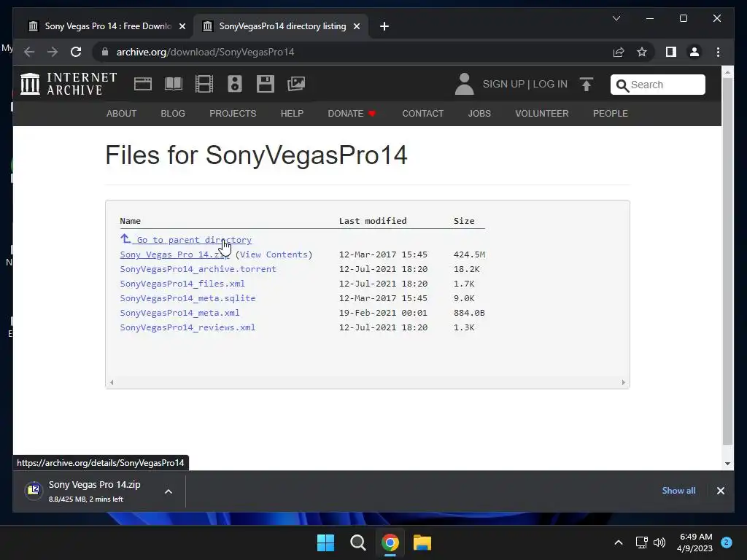Image resolution: width=747 pixels, height=560 pixels.
Task: Bookmark this tab with star icon
Action: tap(642, 52)
